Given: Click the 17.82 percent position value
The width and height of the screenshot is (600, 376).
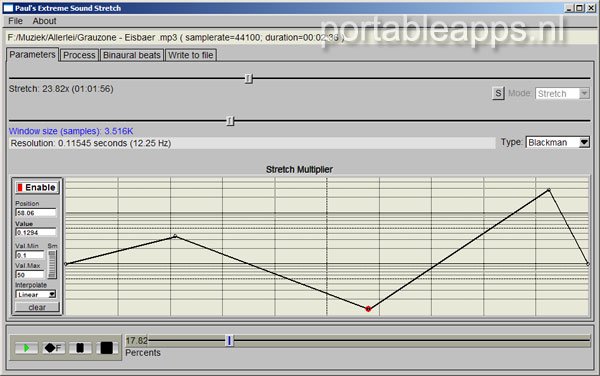Looking at the screenshot, I should [137, 340].
